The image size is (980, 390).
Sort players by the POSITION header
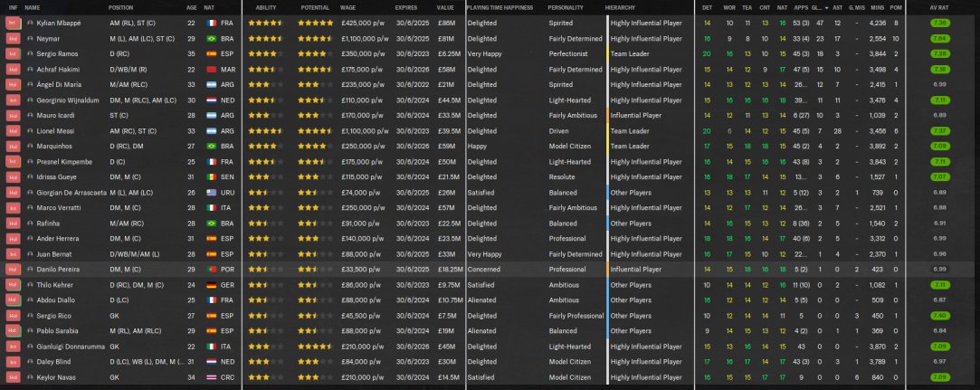click(120, 7)
